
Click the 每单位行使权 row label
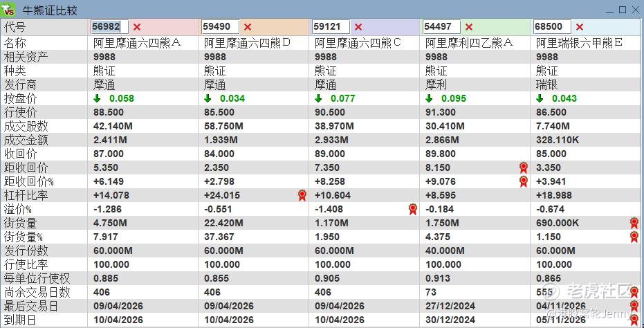37,278
